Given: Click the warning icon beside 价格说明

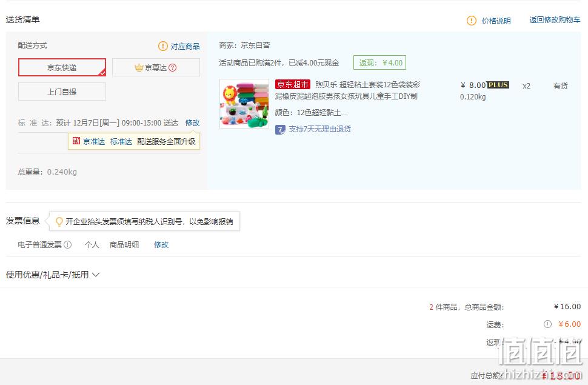Looking at the screenshot, I should coord(472,21).
